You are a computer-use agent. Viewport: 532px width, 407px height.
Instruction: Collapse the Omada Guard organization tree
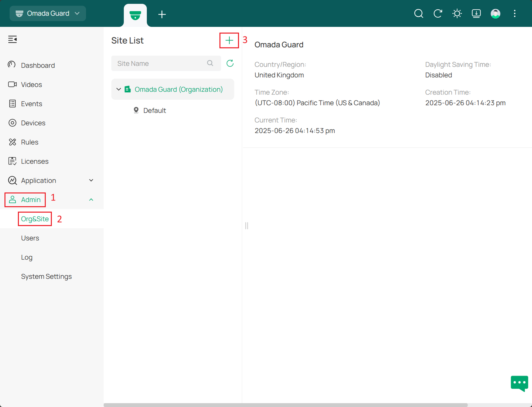[119, 89]
